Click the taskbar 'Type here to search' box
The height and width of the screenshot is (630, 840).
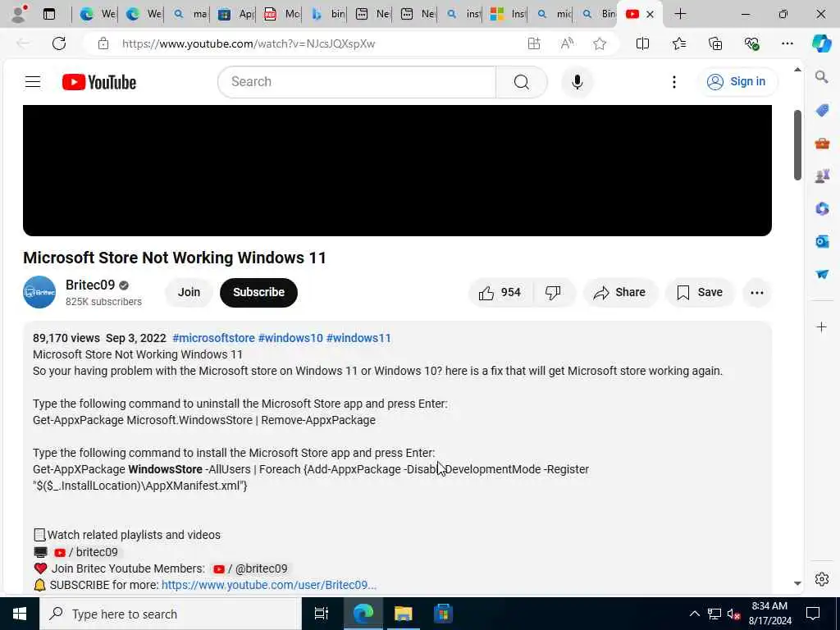(171, 614)
